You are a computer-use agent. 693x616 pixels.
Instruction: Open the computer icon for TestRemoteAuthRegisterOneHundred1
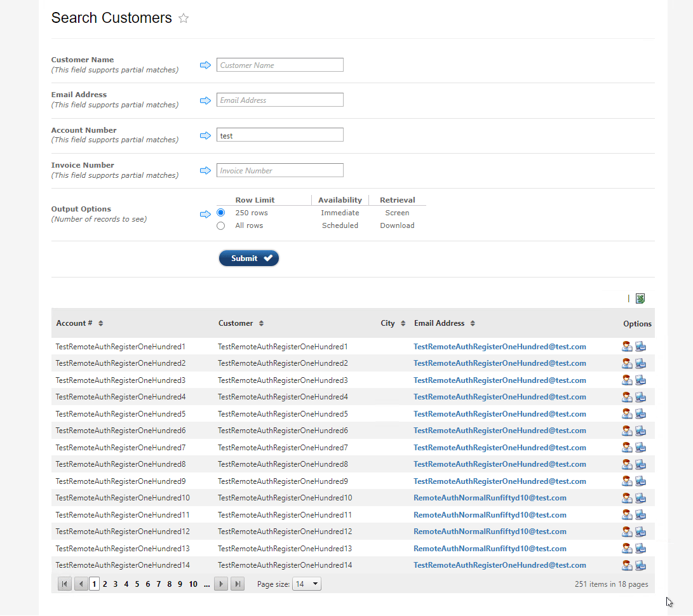pyautogui.click(x=640, y=347)
